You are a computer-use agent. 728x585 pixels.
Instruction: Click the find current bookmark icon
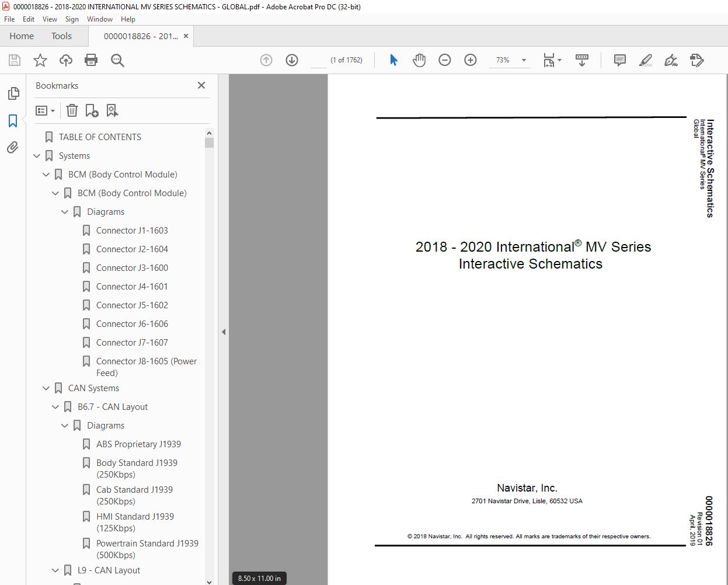112,110
